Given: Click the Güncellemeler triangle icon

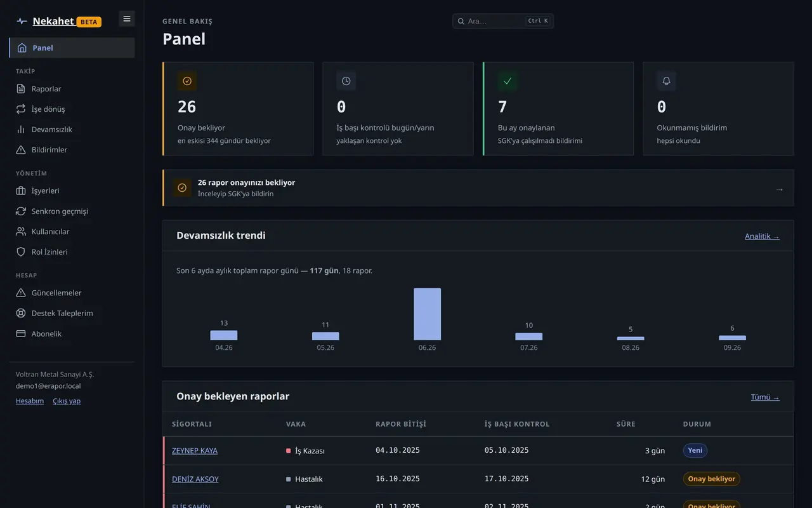Looking at the screenshot, I should point(21,293).
